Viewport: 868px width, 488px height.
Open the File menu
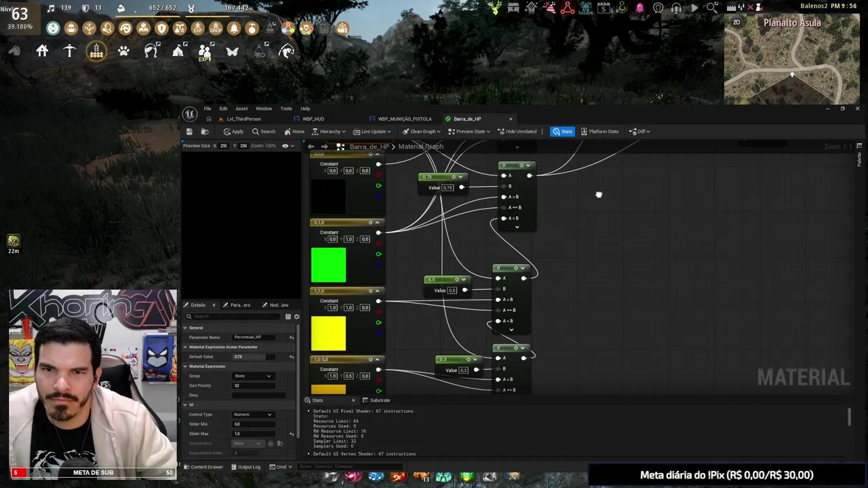point(208,108)
